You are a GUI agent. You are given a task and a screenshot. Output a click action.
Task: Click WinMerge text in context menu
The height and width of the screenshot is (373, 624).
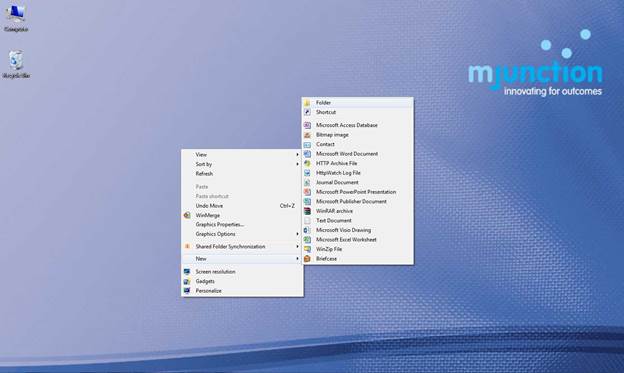[208, 215]
